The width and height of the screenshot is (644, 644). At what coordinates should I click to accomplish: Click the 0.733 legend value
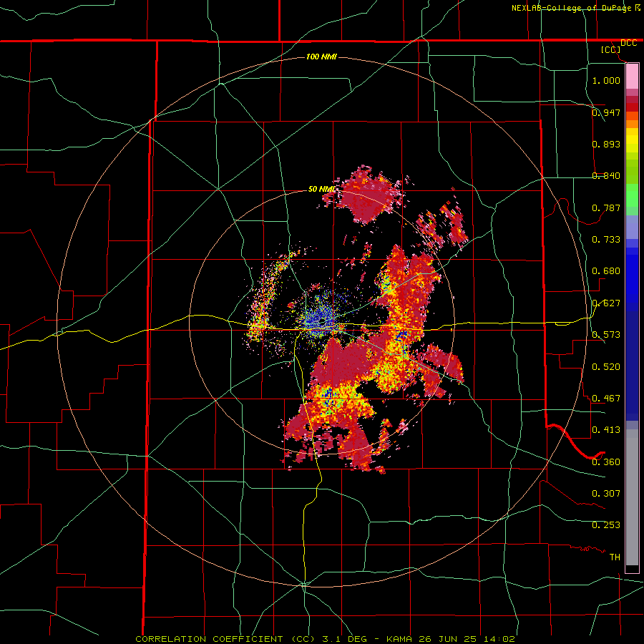(606, 239)
